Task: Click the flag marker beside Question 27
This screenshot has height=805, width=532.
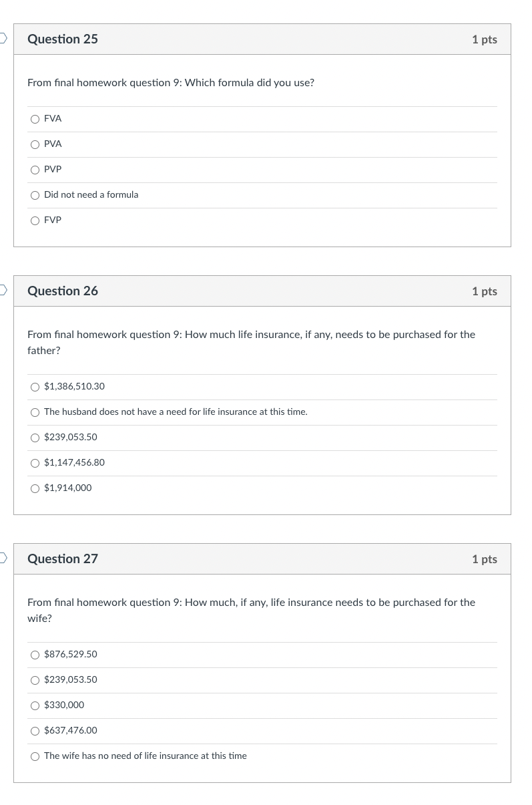Action: coord(2,559)
